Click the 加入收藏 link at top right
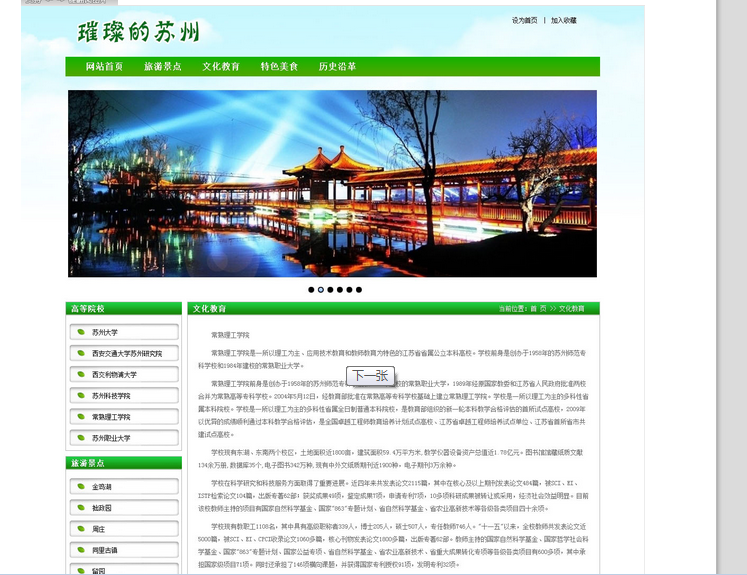 [563, 20]
